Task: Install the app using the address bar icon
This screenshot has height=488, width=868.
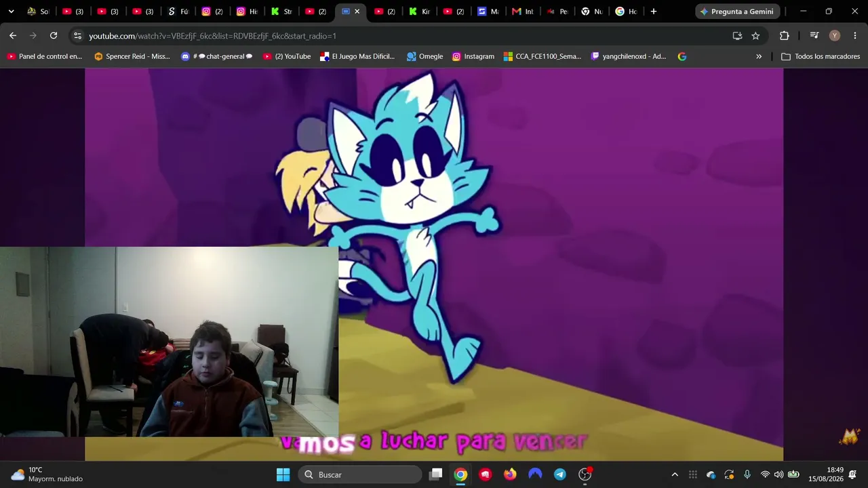Action: tap(737, 36)
